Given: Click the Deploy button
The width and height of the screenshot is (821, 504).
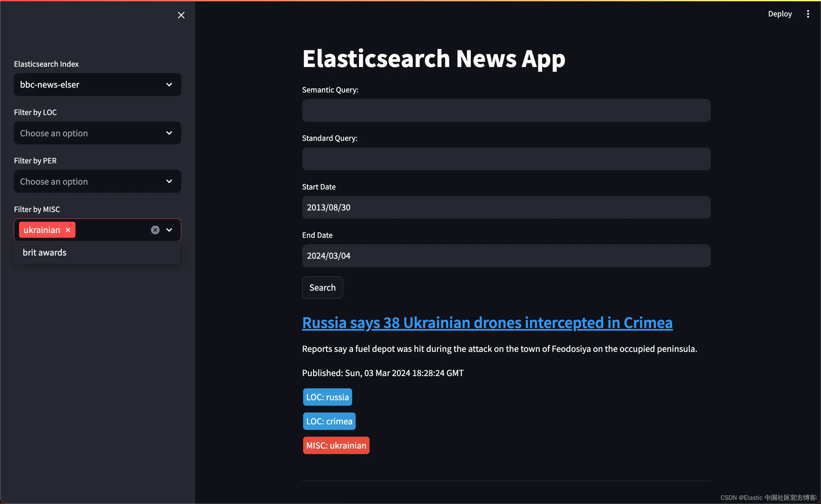Looking at the screenshot, I should tap(780, 14).
